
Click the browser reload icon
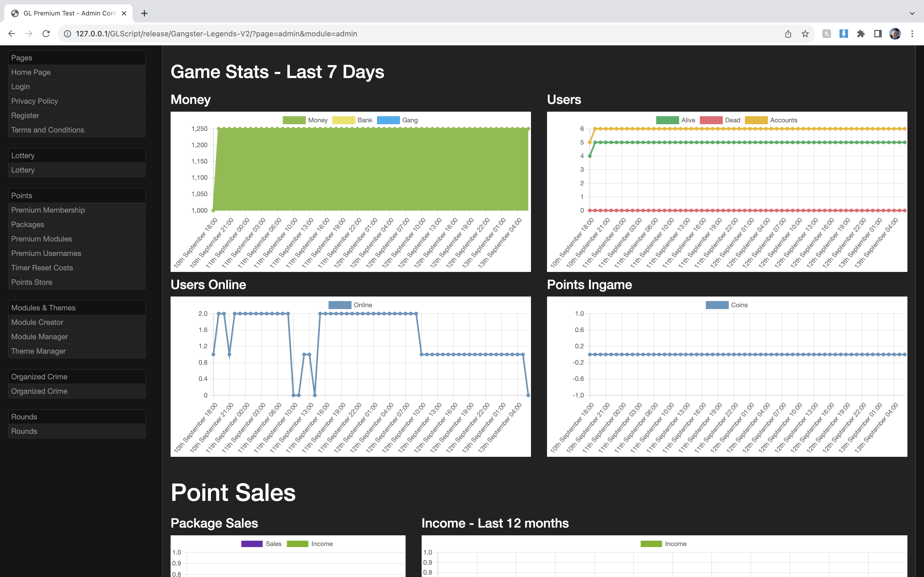click(x=46, y=34)
